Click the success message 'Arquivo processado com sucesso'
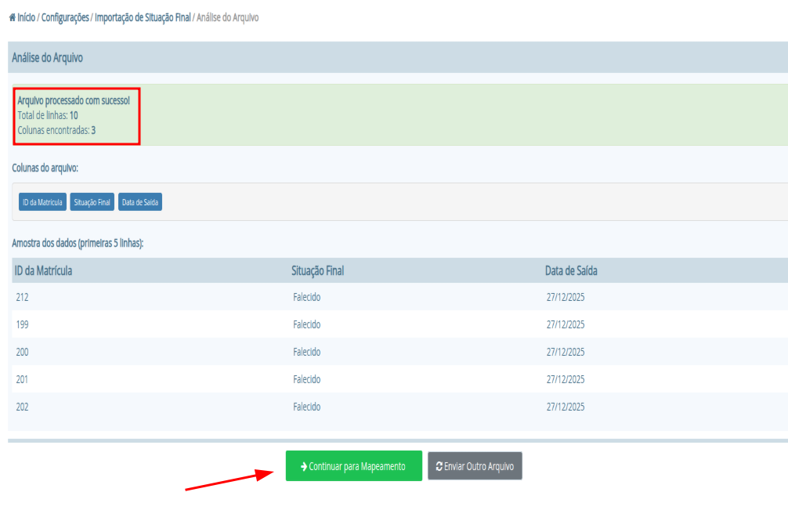This screenshot has height=532, width=788. [x=74, y=100]
